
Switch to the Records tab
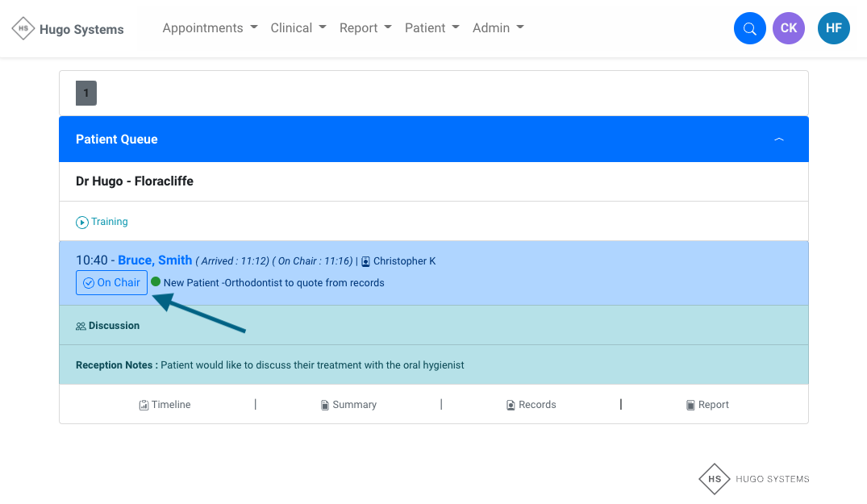531,405
